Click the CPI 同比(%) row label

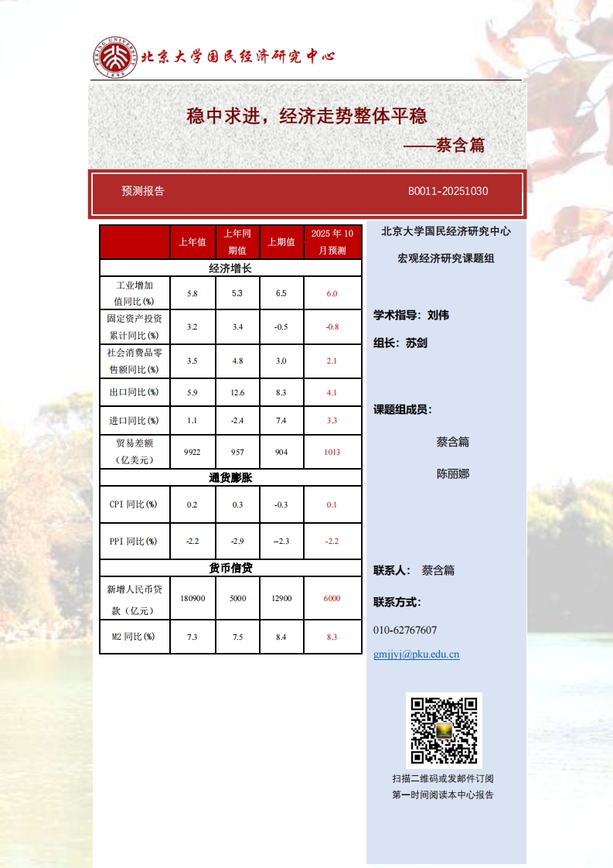click(x=134, y=504)
